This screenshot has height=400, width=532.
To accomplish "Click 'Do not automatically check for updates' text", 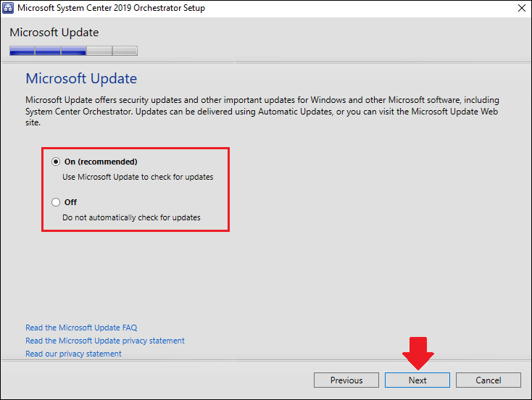I will coord(131,217).
